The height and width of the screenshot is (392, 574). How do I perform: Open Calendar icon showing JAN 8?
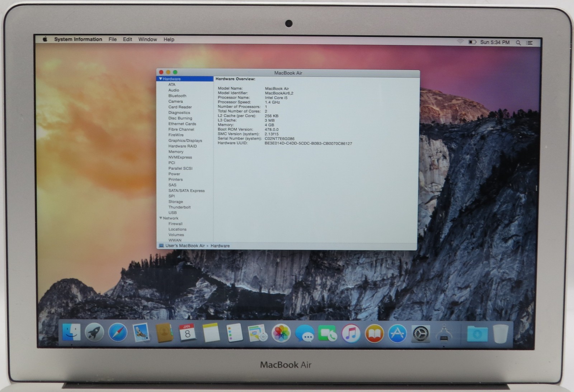[187, 333]
